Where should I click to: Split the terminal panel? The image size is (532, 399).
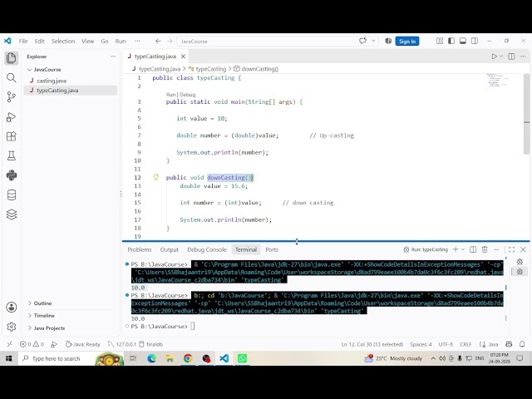(473, 249)
